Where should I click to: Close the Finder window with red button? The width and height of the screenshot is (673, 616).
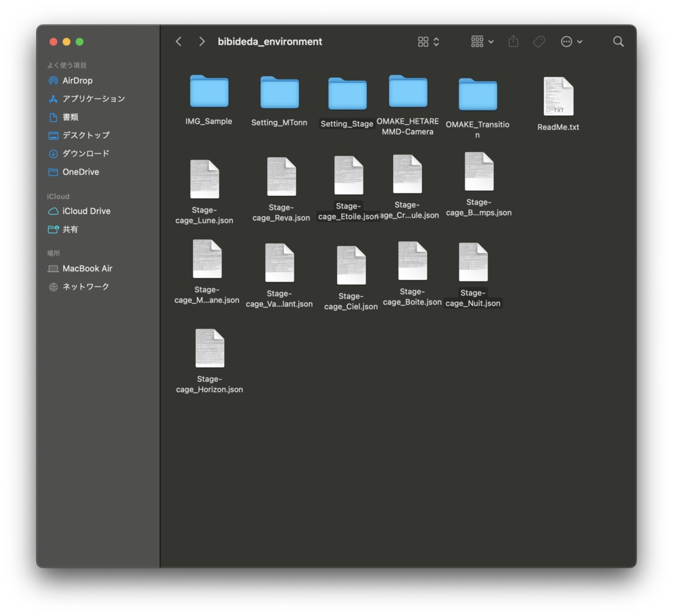54,41
